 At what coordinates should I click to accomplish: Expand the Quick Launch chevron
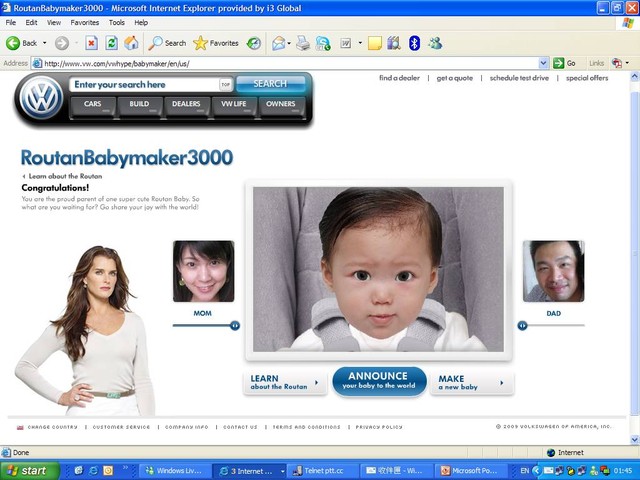pyautogui.click(x=125, y=468)
